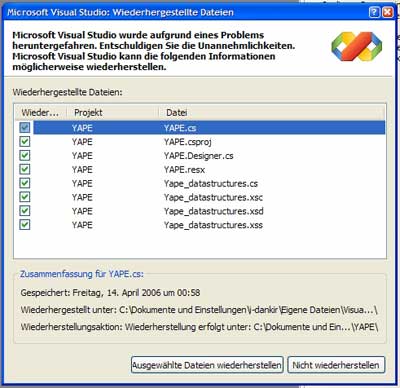Toggle the checkbox for YAPE.resx

point(25,169)
